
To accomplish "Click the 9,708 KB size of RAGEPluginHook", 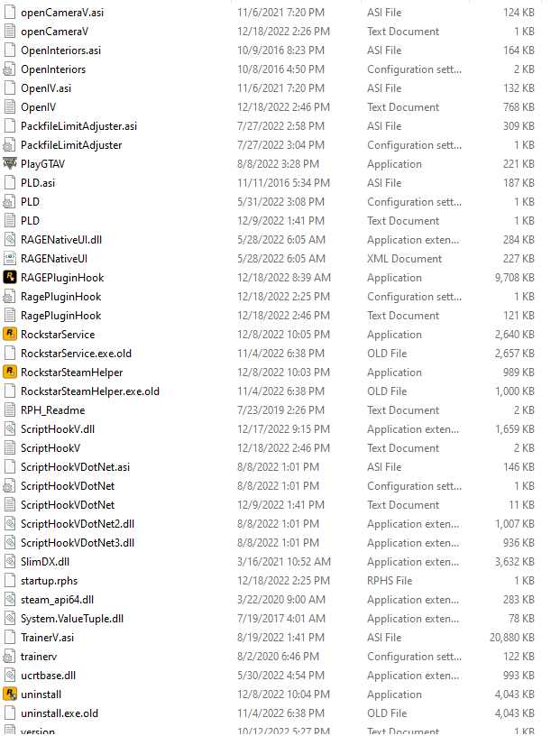I will tap(515, 278).
